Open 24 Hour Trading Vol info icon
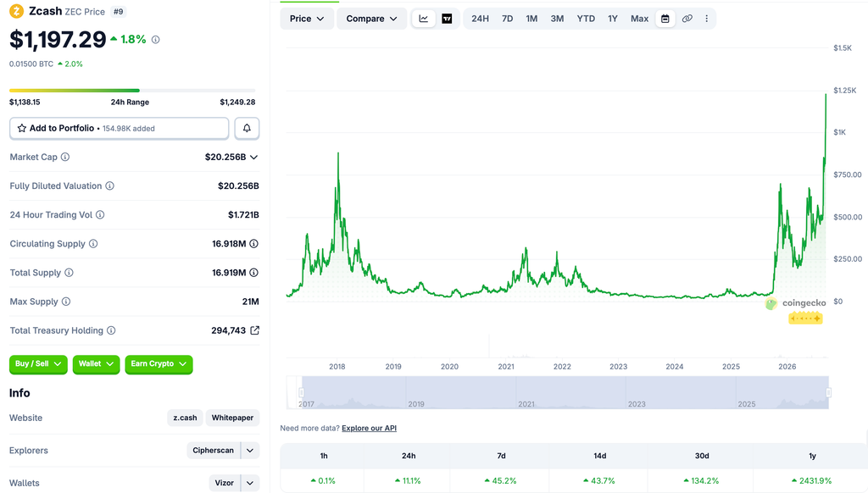This screenshot has height=493, width=868. pyautogui.click(x=100, y=214)
